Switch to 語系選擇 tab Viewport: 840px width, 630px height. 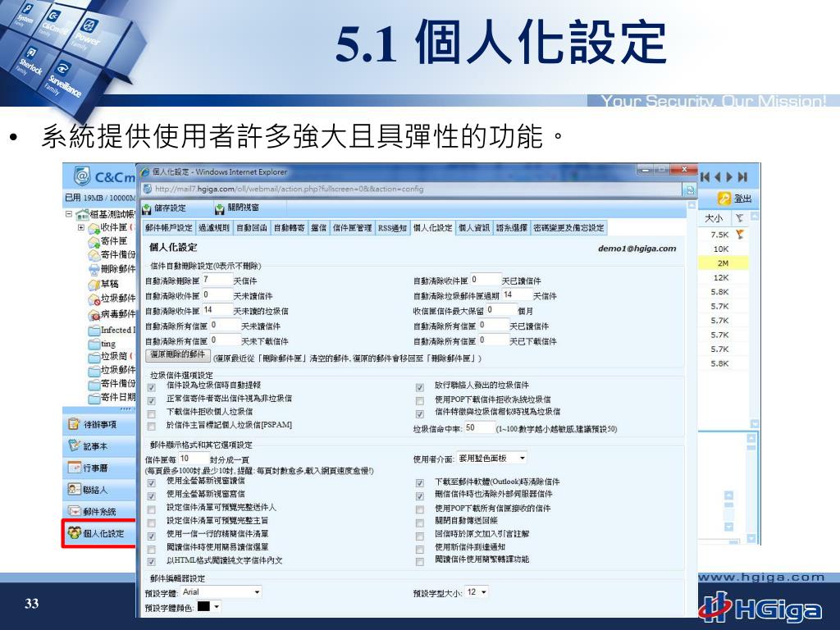[511, 228]
